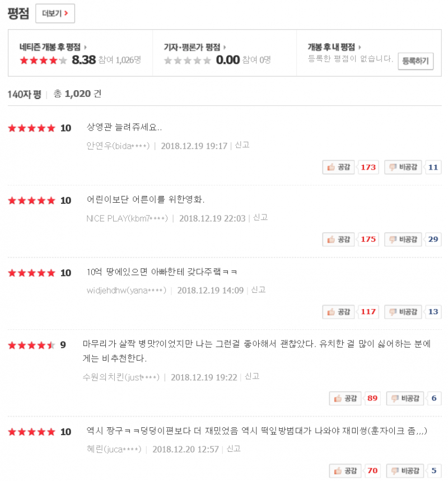Give 비공감 to 혜린's review

[403, 471]
